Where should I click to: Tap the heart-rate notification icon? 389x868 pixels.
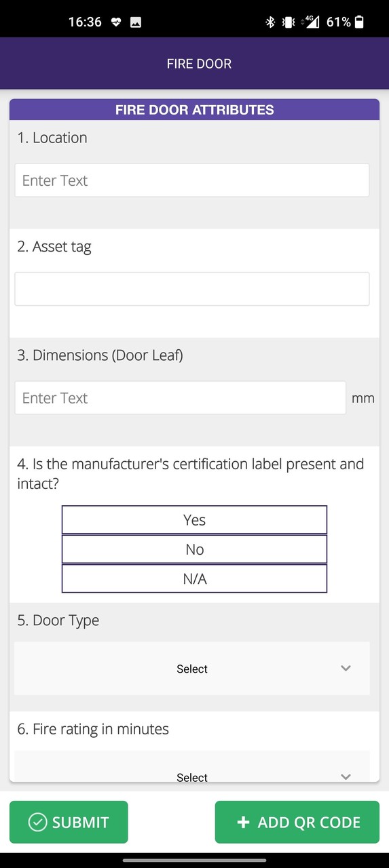coord(115,22)
